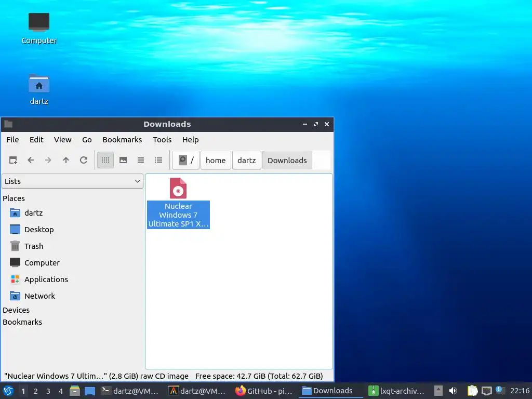532x399 pixels.
Task: Click the Places section header
Action: 14,198
